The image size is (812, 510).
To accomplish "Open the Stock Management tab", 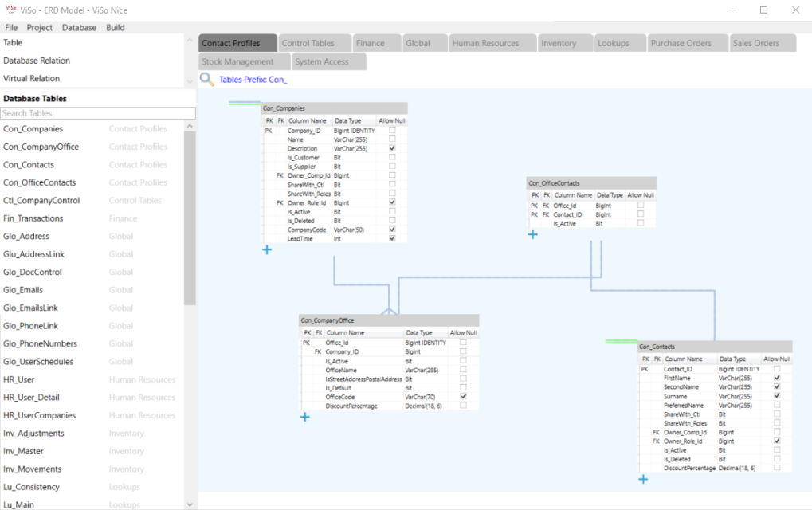I will tap(243, 61).
